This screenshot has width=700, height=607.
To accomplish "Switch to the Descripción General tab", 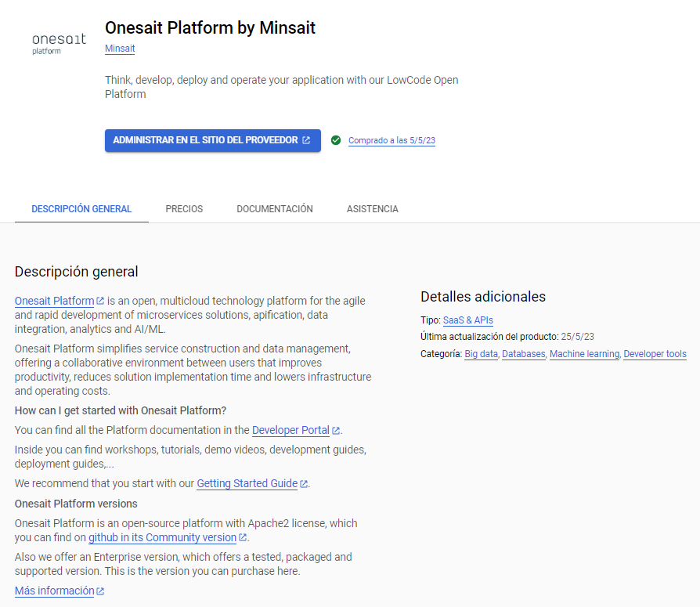I will 81,208.
